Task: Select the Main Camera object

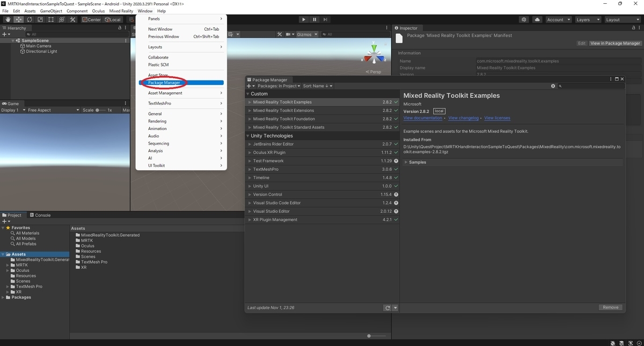Action: coord(39,46)
